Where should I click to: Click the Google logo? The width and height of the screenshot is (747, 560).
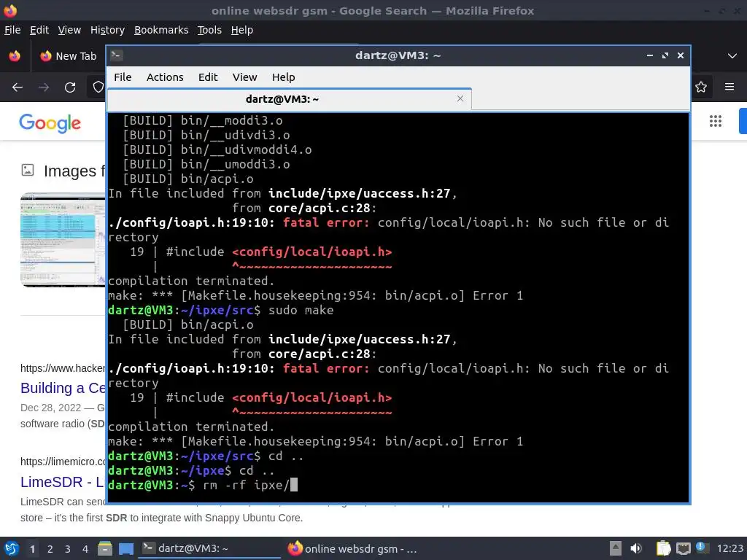pyautogui.click(x=50, y=122)
